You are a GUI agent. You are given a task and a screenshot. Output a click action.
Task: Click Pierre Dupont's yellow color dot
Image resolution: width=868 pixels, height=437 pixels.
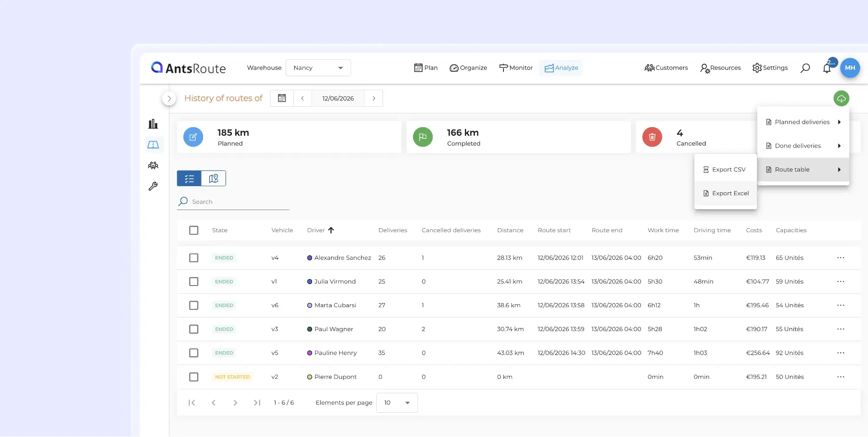click(x=309, y=377)
